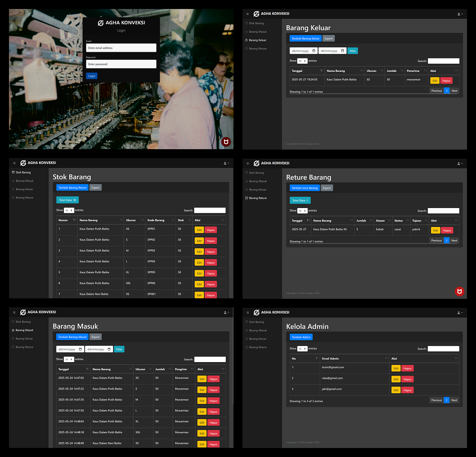This screenshot has height=457, width=476.
Task: Click the Tambah Admin button
Action: point(301,337)
